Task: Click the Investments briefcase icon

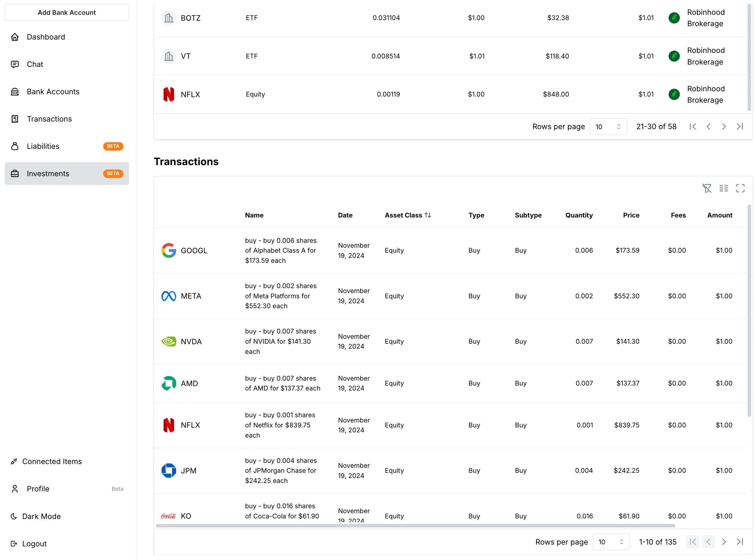Action: click(15, 174)
